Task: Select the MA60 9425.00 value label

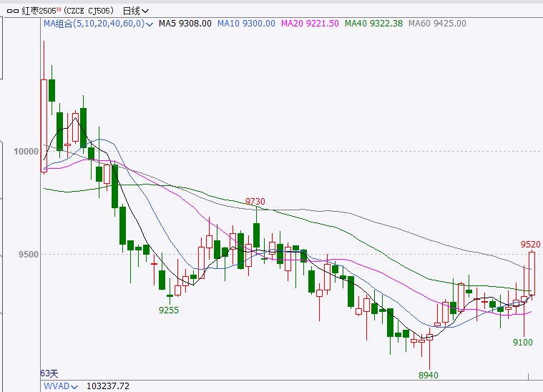Action: coord(437,24)
